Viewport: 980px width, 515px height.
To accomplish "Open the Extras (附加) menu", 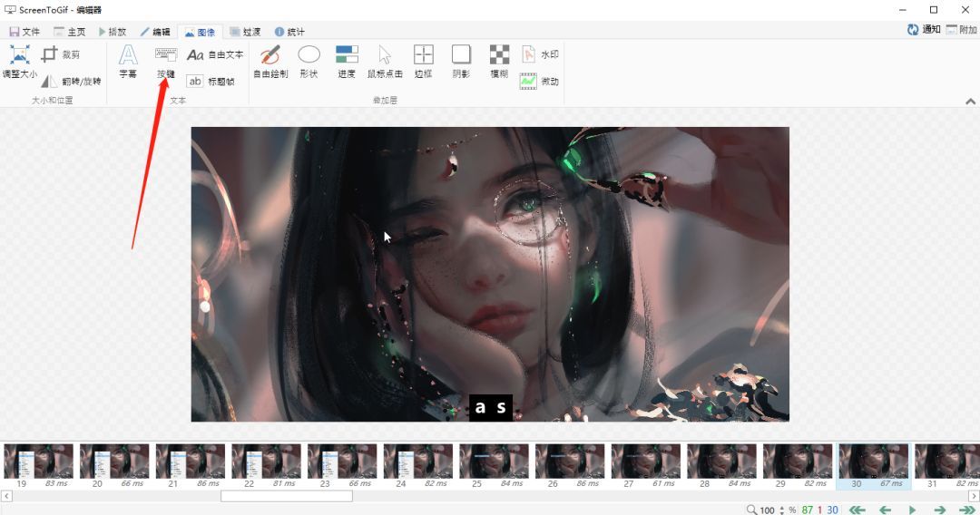I will click(x=961, y=29).
